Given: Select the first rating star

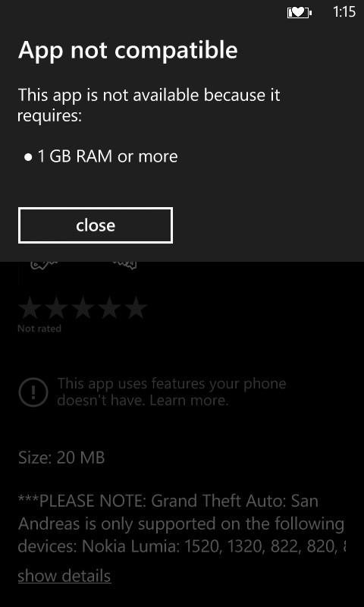Looking at the screenshot, I should click(30, 310).
